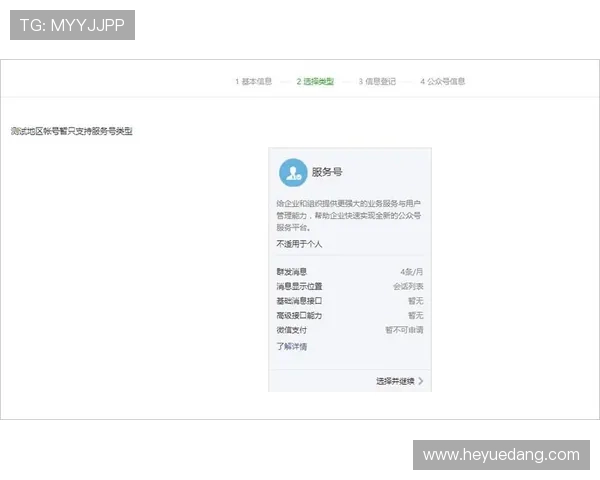
Task: Click the chevron arrow next to 选择并继续
Action: [421, 381]
